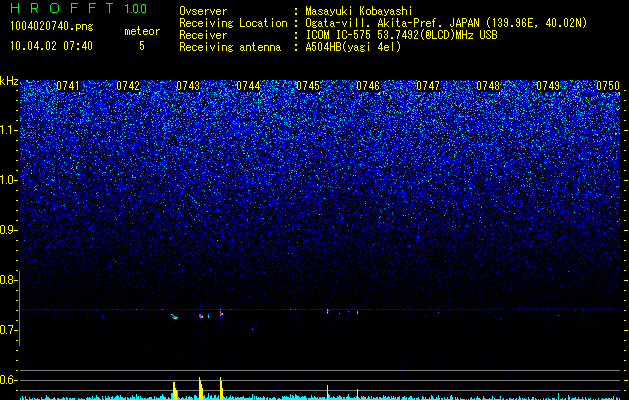
Task: Click the Receiving Location label
Action: 233,23
